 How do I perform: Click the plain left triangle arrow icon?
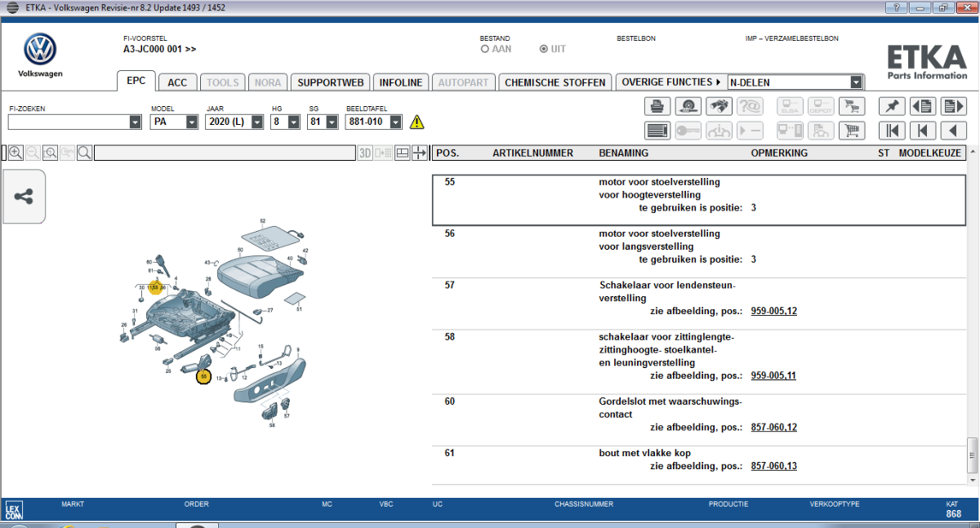[953, 131]
